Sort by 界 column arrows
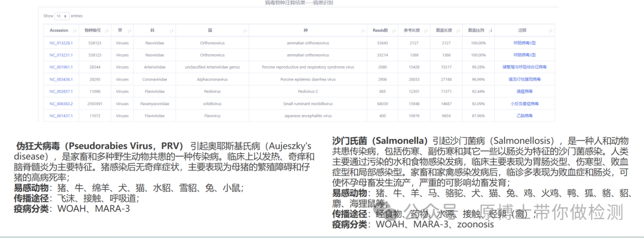The height and width of the screenshot is (238, 644). 129,31
